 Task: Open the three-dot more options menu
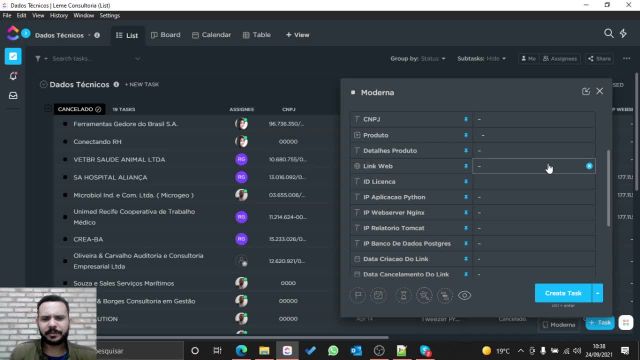coord(627,59)
